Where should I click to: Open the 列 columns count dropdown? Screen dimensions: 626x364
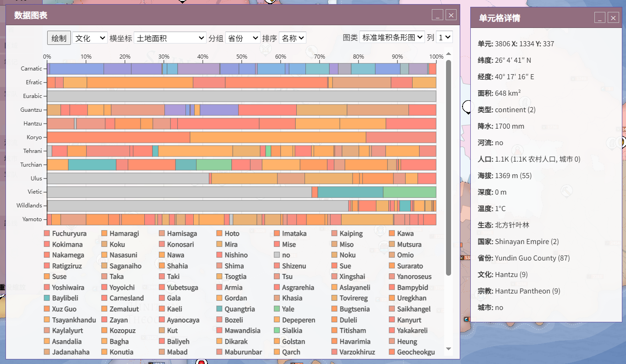point(444,38)
